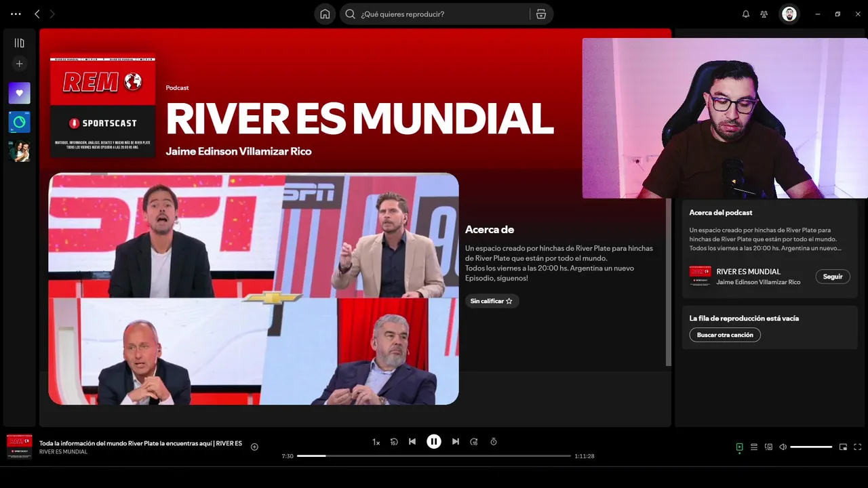The height and width of the screenshot is (488, 868).
Task: Open RIVER ES MUNDIAL link in side panel
Action: point(749,272)
